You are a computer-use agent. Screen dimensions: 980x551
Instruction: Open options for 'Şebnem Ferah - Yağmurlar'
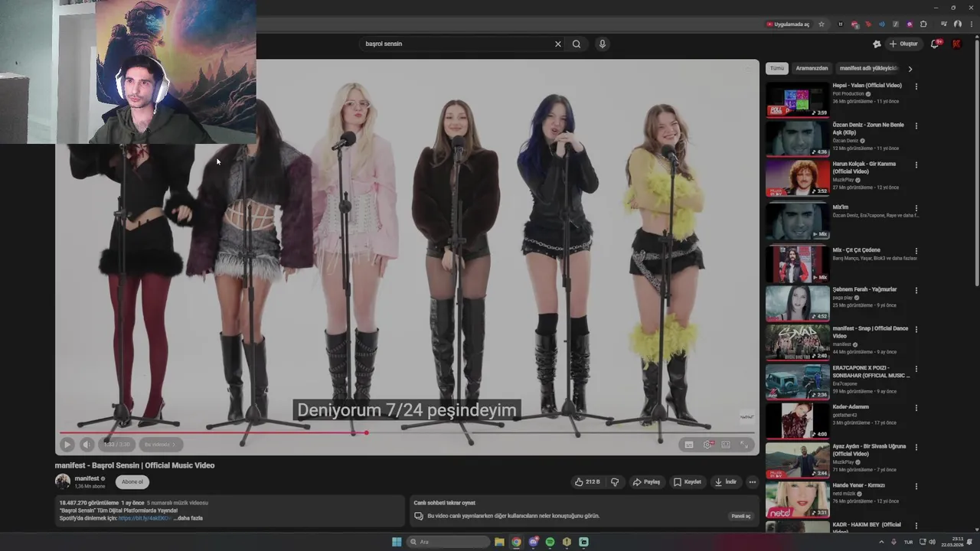(x=916, y=290)
